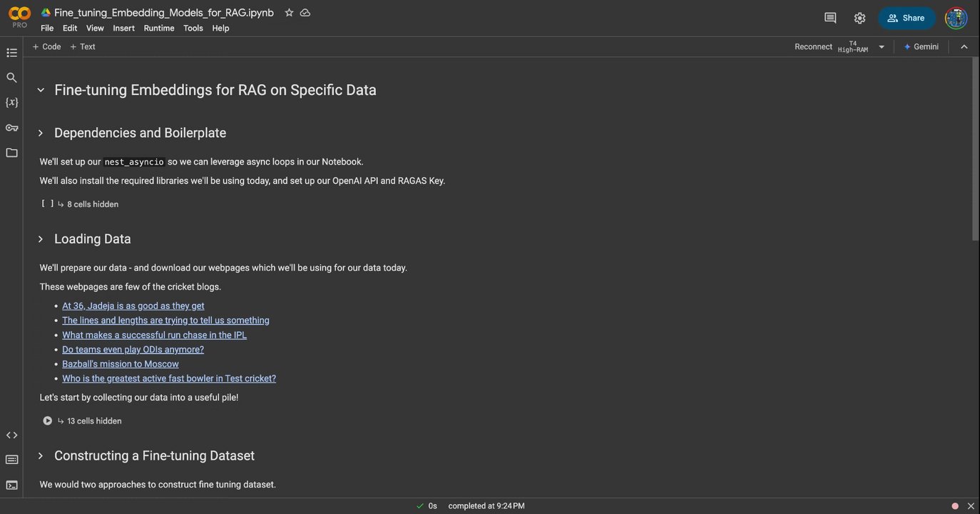Run the 13 hidden cells
Image resolution: width=980 pixels, height=514 pixels.
click(47, 420)
